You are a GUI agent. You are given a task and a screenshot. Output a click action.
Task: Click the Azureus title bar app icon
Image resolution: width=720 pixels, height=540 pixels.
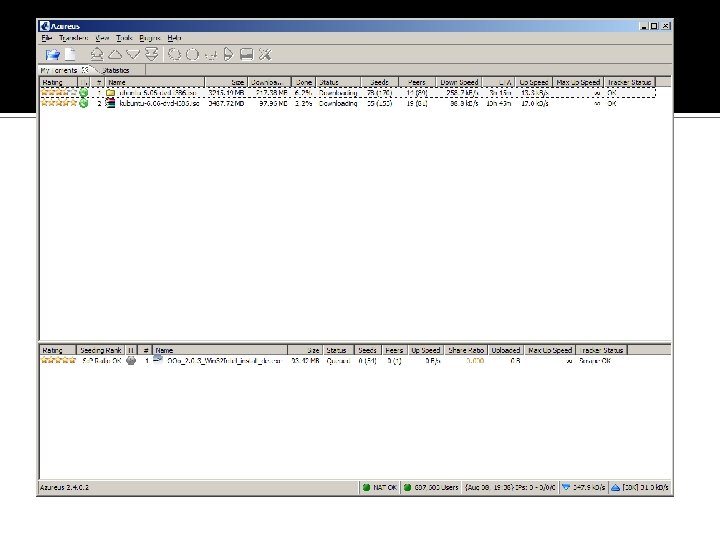click(x=45, y=26)
